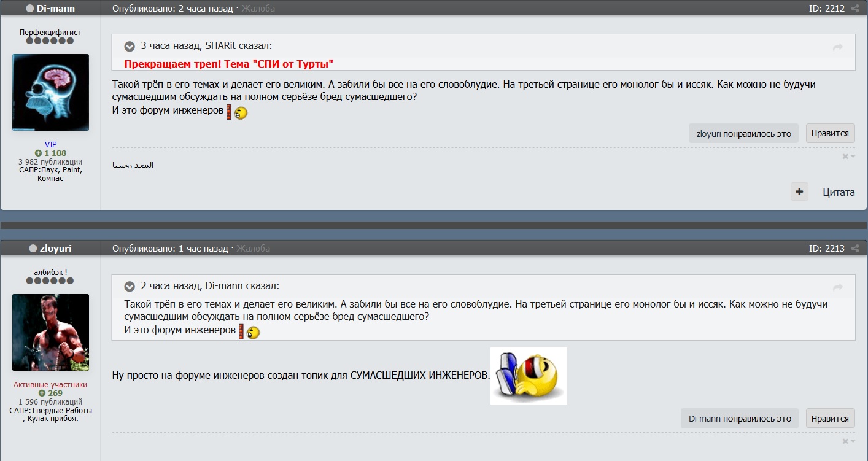868x461 pixels.
Task: Click the Цитата quote button
Action: click(839, 192)
